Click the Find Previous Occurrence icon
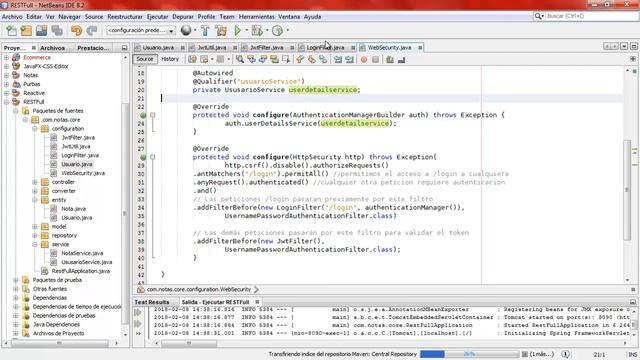This screenshot has width=640, height=360. coord(251,60)
